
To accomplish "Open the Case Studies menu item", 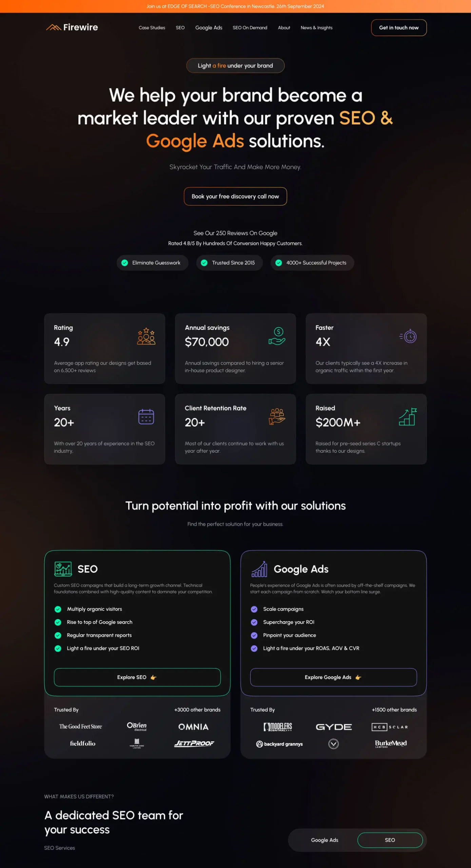I will (x=152, y=28).
